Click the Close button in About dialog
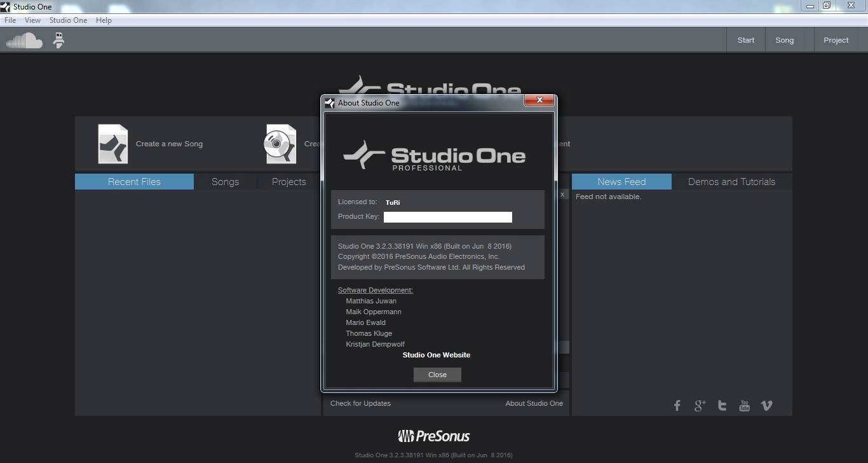This screenshot has width=868, height=463. (437, 375)
